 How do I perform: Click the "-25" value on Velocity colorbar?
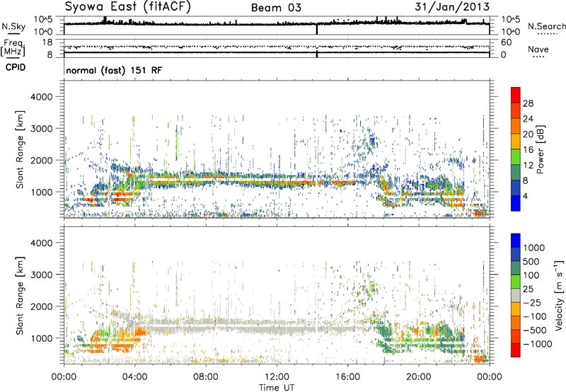(x=533, y=302)
